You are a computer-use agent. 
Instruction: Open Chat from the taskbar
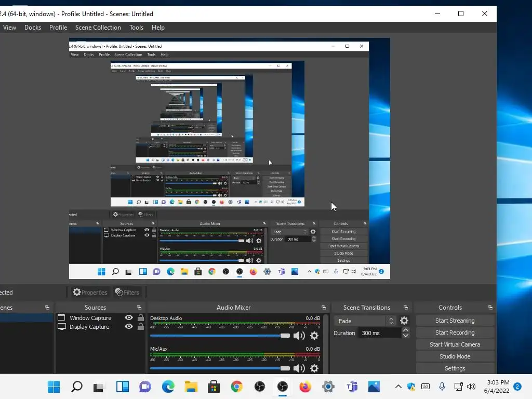pyautogui.click(x=145, y=387)
